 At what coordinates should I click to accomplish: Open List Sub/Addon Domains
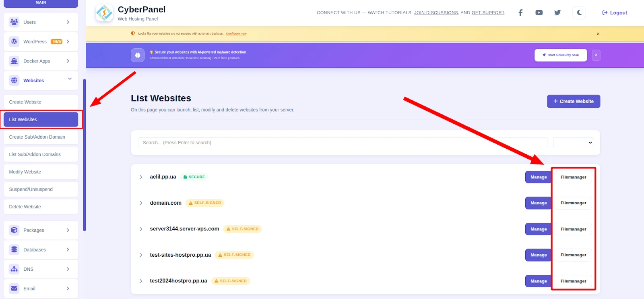click(x=41, y=154)
